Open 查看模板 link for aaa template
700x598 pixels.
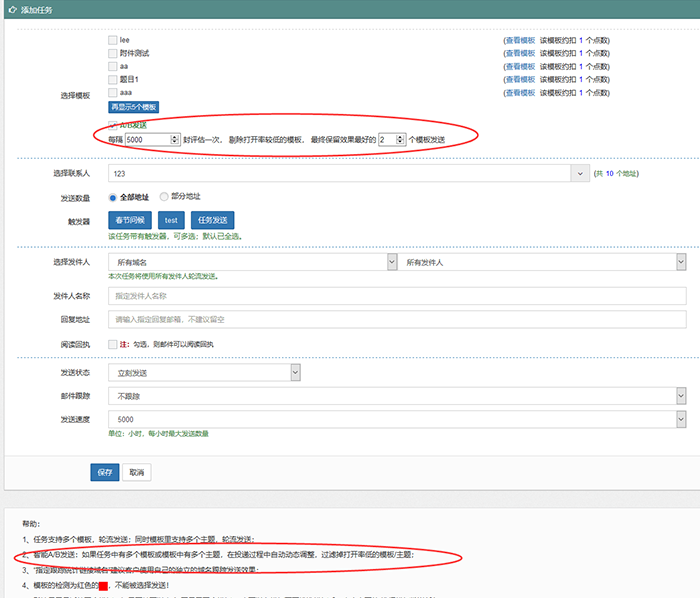pos(520,92)
